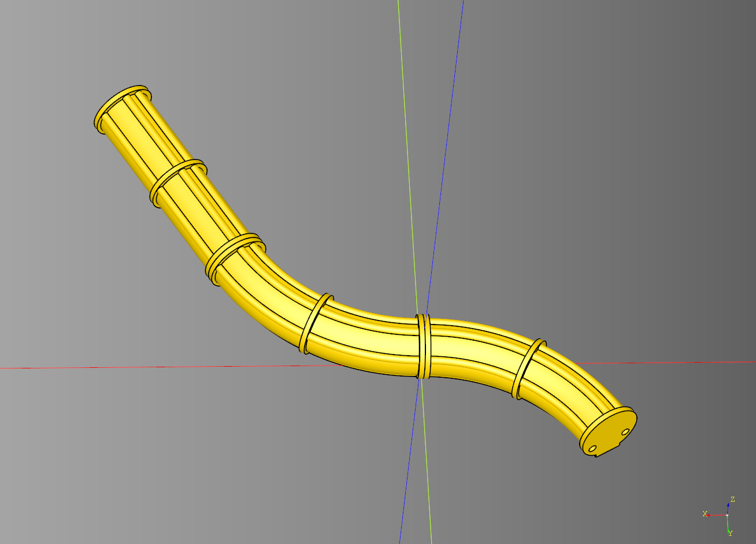Select the lower-left hole on end cap
This screenshot has height=544, width=756.
pos(592,449)
